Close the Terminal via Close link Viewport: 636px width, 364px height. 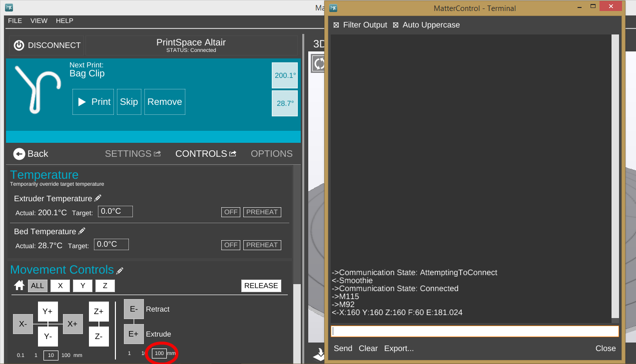(x=606, y=349)
